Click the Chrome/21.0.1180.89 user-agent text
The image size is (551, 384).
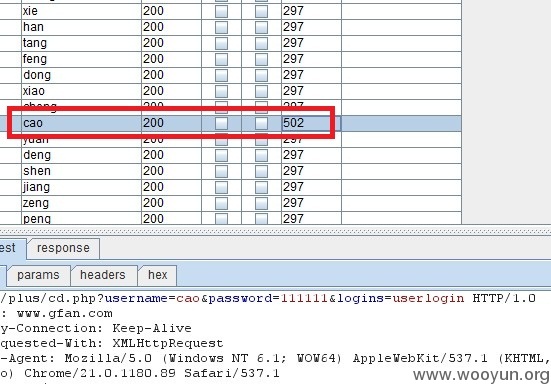[100, 373]
